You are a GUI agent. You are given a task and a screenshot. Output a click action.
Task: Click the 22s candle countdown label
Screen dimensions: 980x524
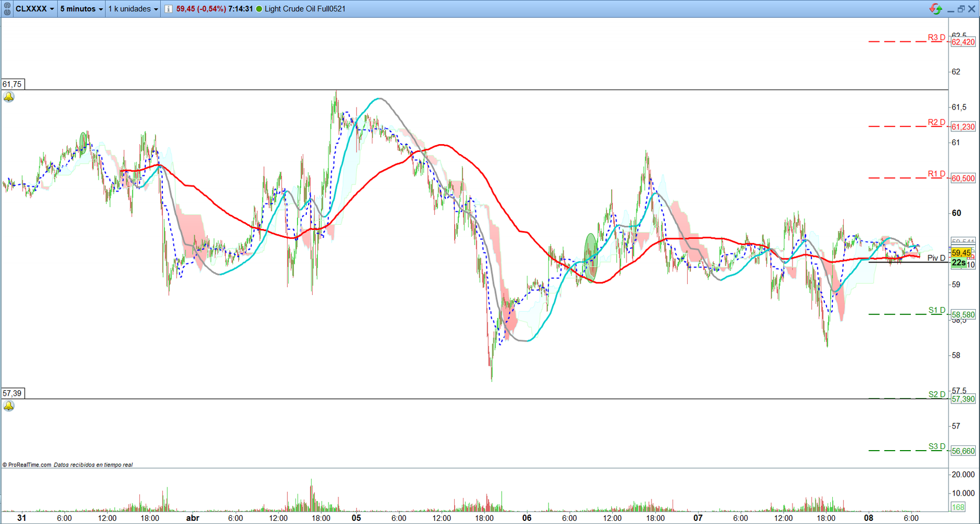[x=959, y=263]
